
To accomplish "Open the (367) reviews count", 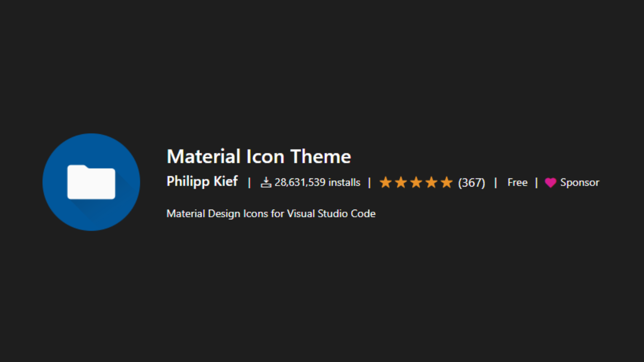I will point(471,183).
